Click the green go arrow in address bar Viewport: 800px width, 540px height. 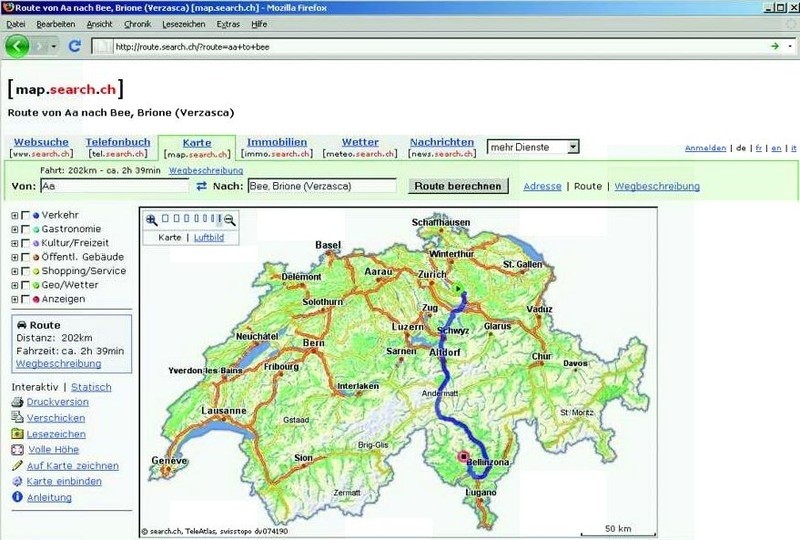(x=774, y=46)
